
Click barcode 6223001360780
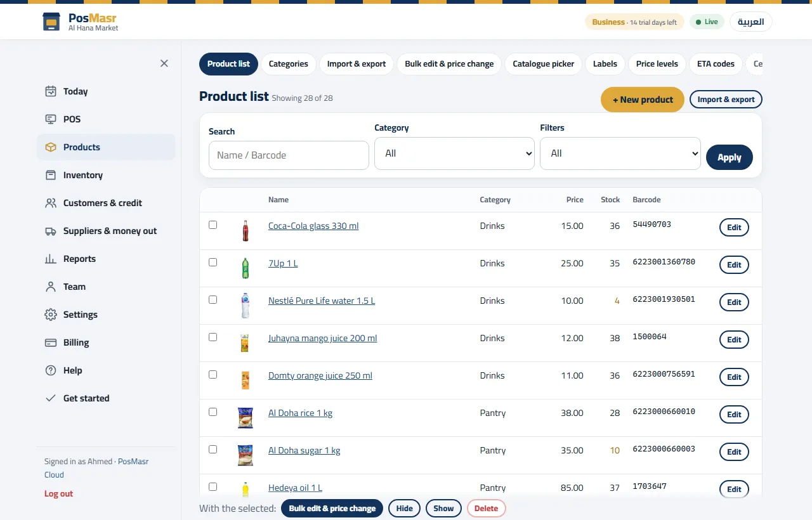(x=664, y=262)
